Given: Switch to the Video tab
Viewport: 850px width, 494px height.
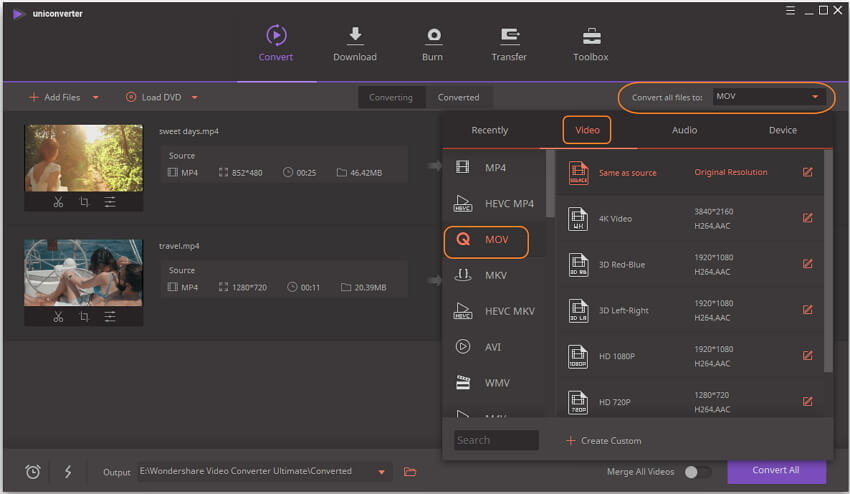Looking at the screenshot, I should [x=587, y=130].
